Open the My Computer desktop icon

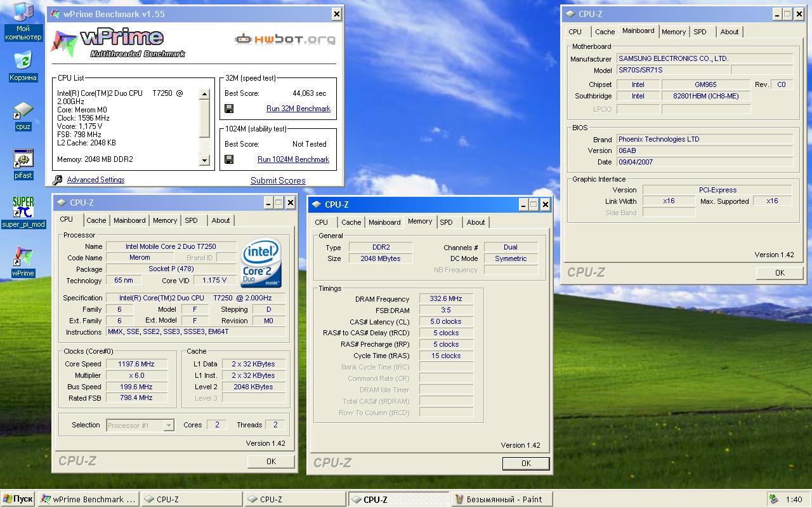click(23, 21)
